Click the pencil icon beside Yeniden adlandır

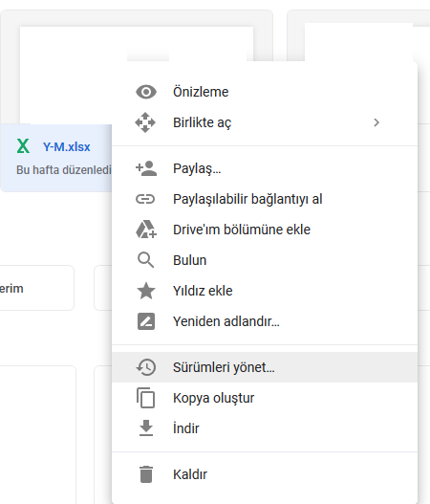146,321
